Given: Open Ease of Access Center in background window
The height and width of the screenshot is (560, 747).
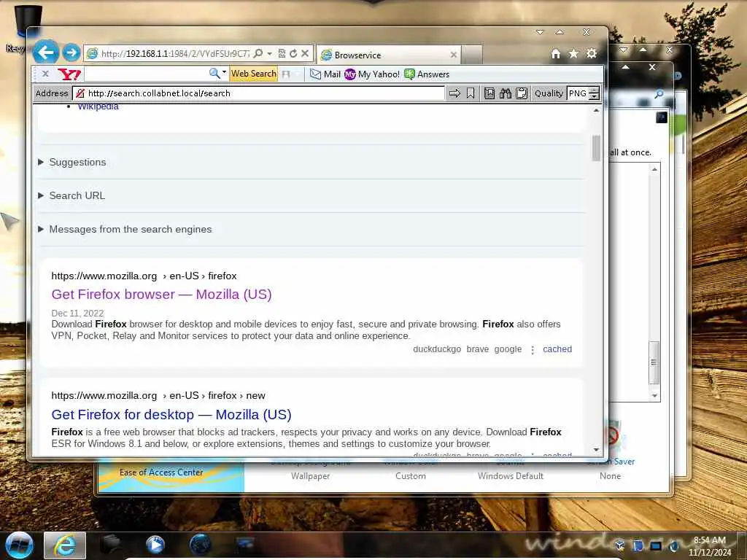Looking at the screenshot, I should (x=161, y=472).
